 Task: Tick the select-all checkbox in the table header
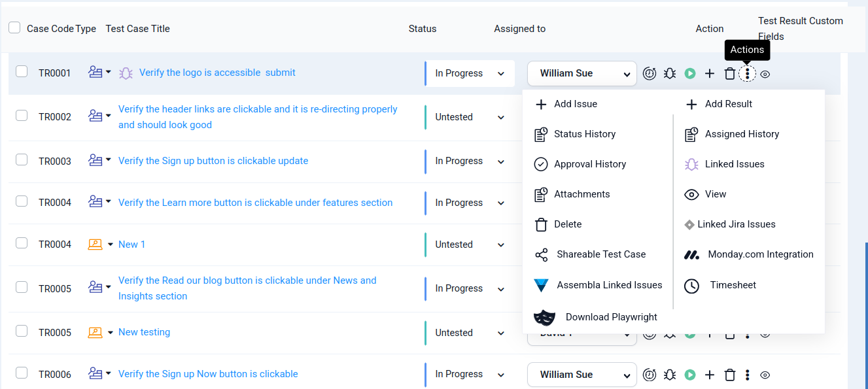[x=14, y=27]
